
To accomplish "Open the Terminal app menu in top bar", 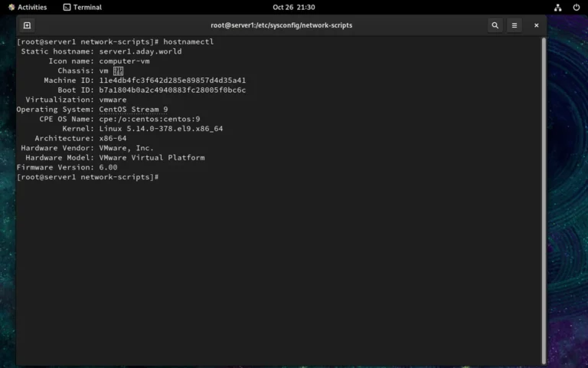I will coord(82,7).
